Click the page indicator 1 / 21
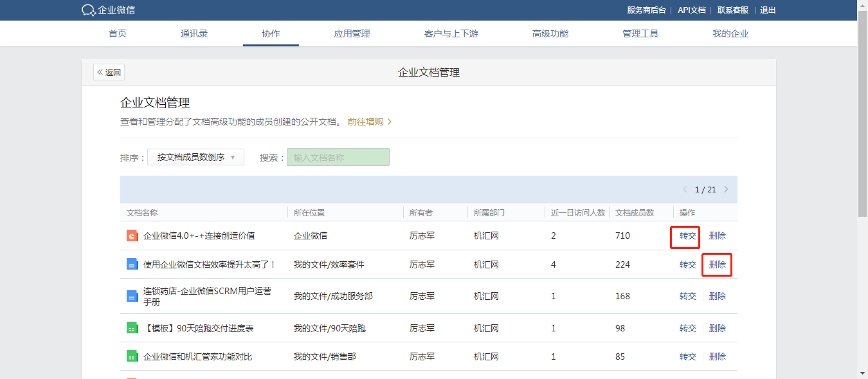The width and height of the screenshot is (868, 379). [x=705, y=189]
